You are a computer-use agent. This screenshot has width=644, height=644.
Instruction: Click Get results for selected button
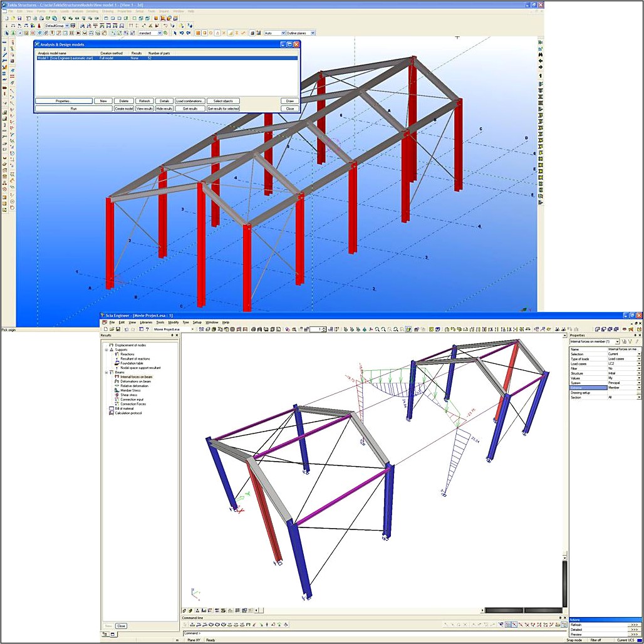[x=223, y=109]
